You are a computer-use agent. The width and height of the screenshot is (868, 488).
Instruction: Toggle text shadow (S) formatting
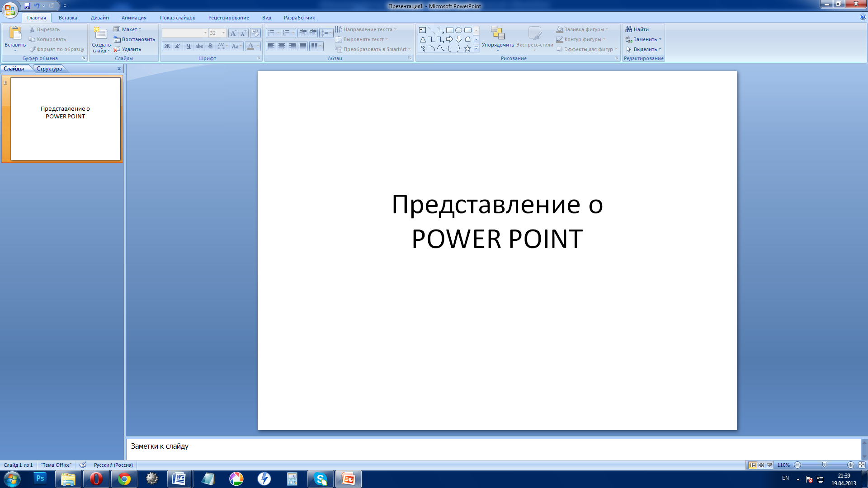coord(210,46)
